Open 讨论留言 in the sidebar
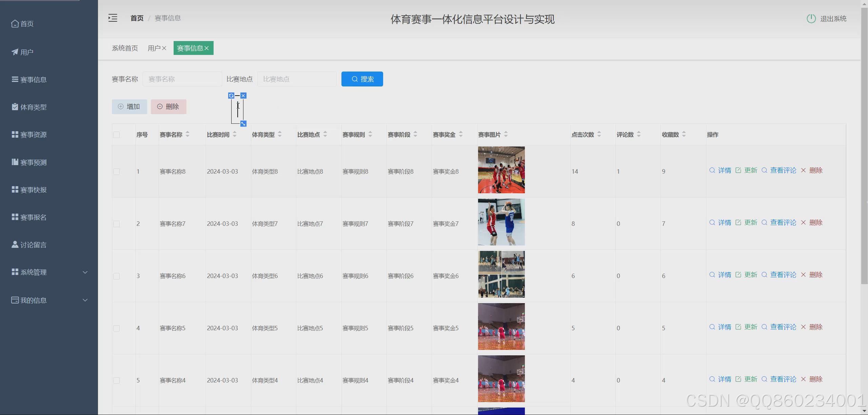The width and height of the screenshot is (868, 415). (x=33, y=245)
